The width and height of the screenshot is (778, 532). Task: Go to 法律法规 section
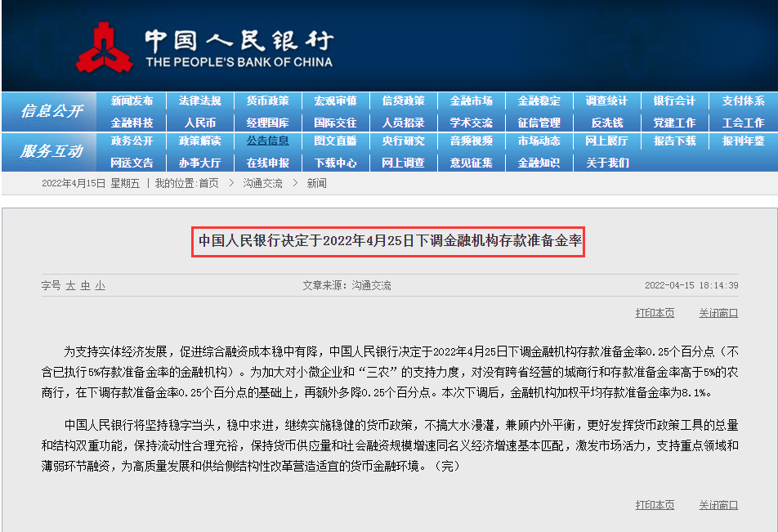click(200, 101)
